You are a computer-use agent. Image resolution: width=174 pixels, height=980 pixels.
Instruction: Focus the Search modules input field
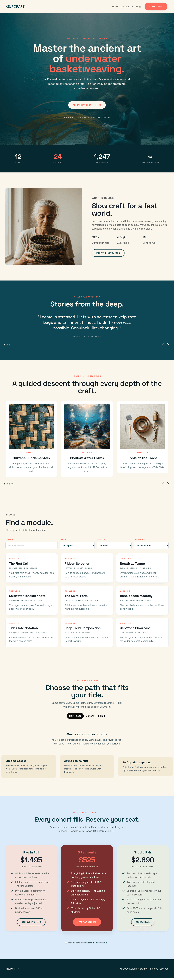[31, 546]
